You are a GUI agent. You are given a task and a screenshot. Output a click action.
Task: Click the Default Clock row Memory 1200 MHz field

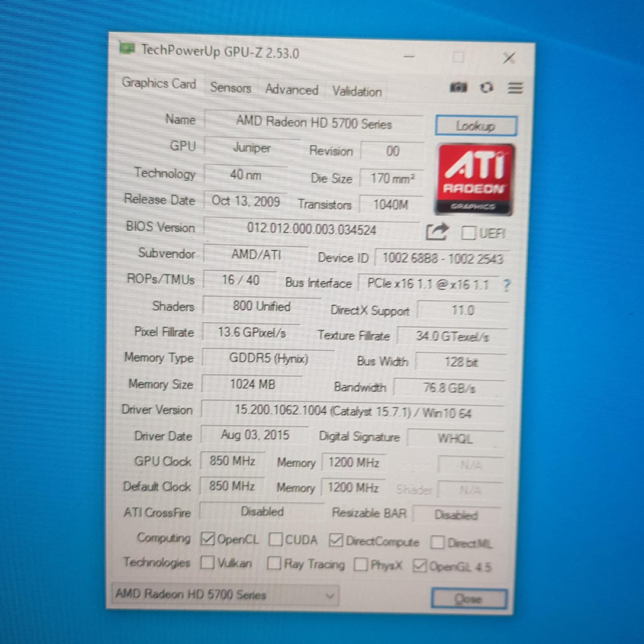(353, 488)
